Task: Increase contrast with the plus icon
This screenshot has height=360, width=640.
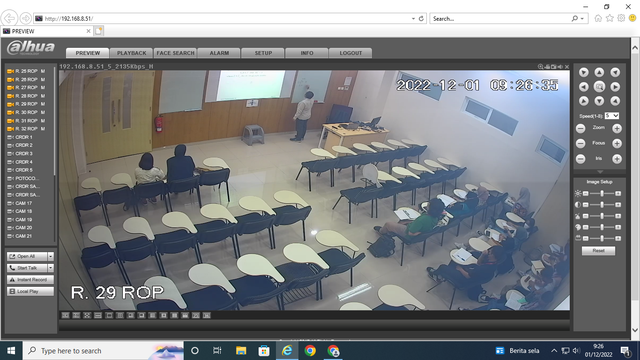Action: tap(618, 204)
